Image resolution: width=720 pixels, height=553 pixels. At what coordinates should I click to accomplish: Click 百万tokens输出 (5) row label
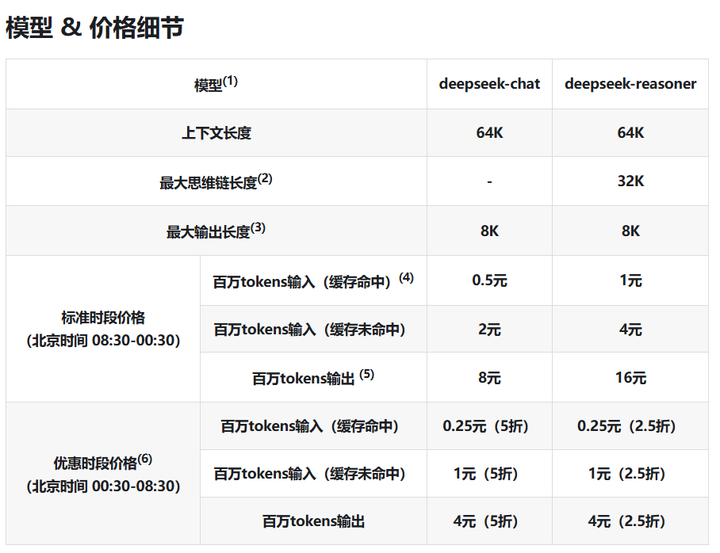[314, 378]
